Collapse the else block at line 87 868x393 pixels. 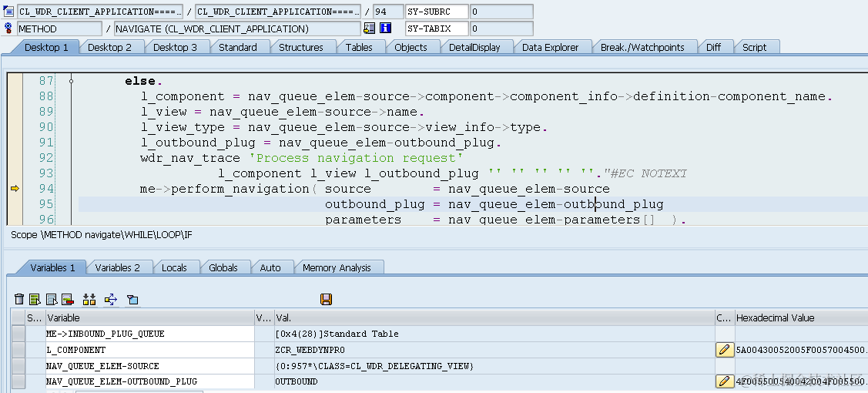72,82
